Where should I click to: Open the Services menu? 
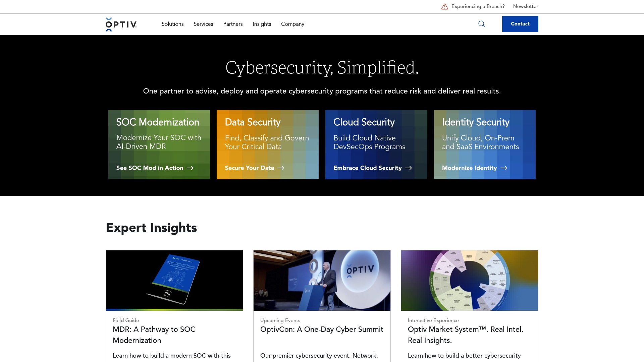[203, 24]
